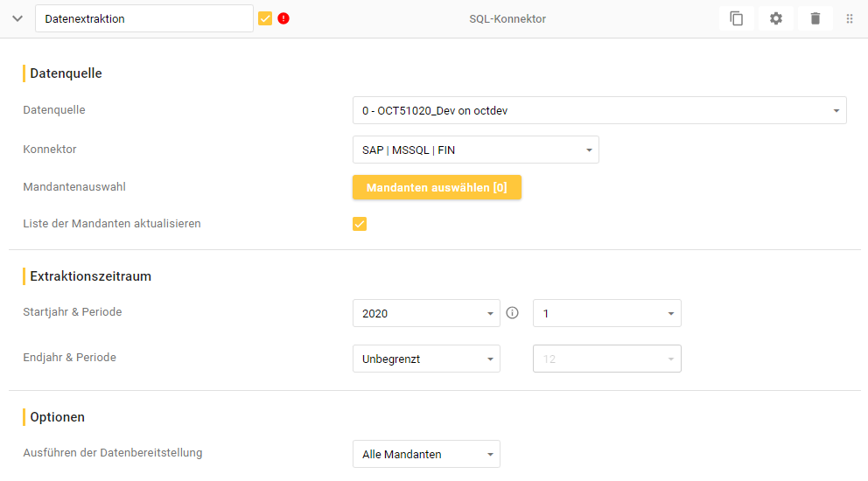Click the red error warning icon
This screenshot has height=481, width=868.
click(x=283, y=18)
